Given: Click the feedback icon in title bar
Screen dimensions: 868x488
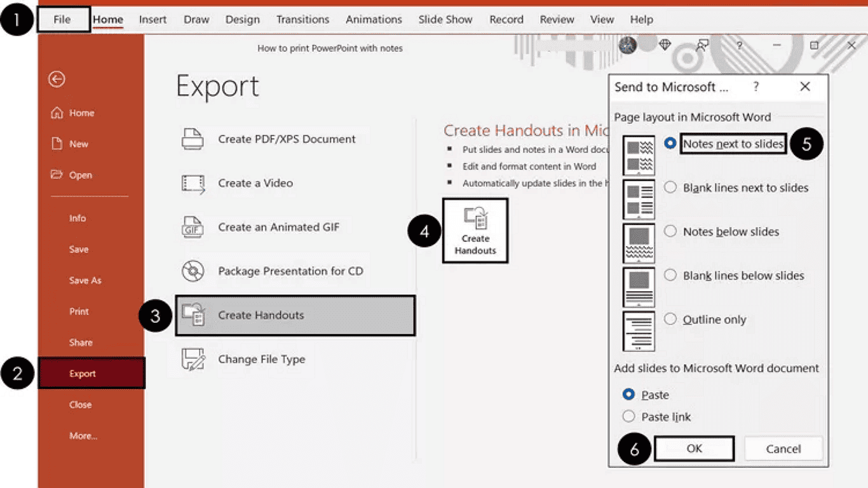Looking at the screenshot, I should [702, 46].
